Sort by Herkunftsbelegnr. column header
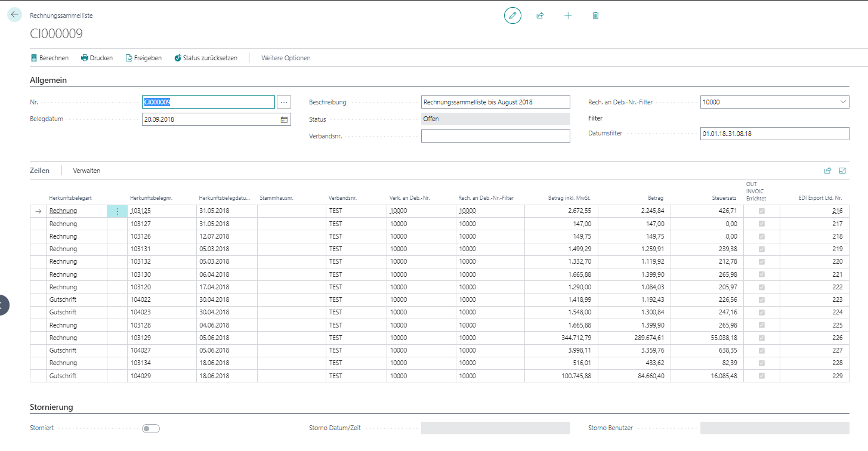The height and width of the screenshot is (451, 868). (151, 198)
